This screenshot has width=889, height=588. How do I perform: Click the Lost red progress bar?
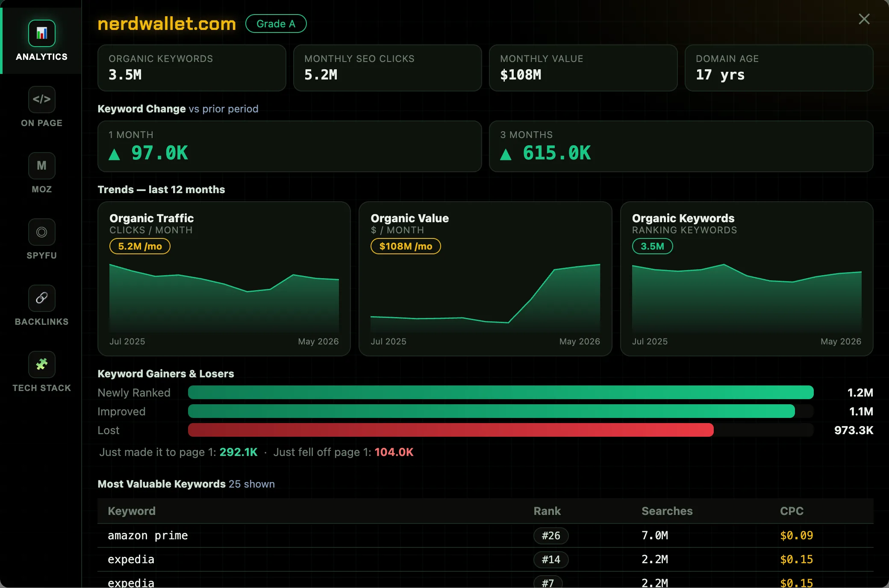[x=451, y=430]
